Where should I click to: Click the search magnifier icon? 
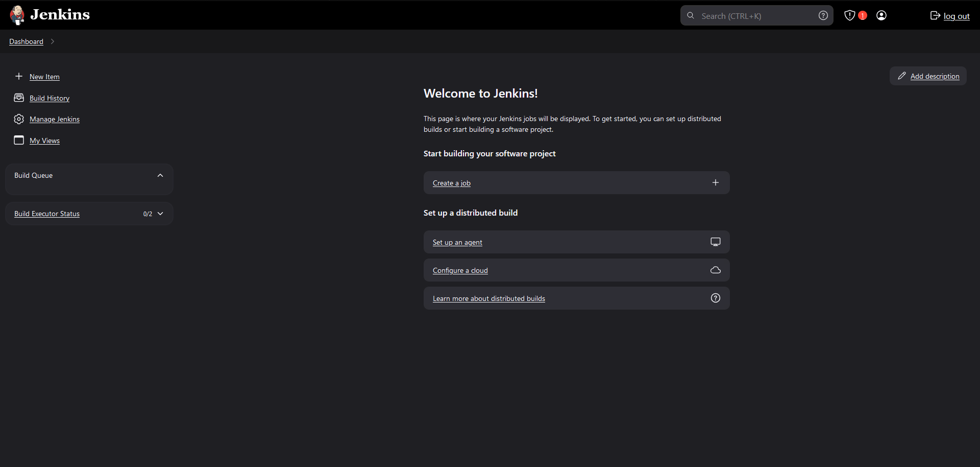pyautogui.click(x=691, y=15)
